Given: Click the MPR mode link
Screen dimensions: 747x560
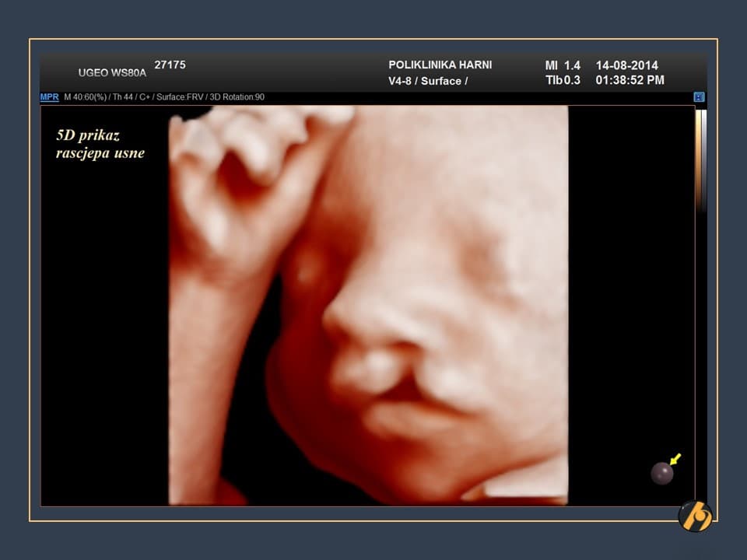Looking at the screenshot, I should 49,97.
